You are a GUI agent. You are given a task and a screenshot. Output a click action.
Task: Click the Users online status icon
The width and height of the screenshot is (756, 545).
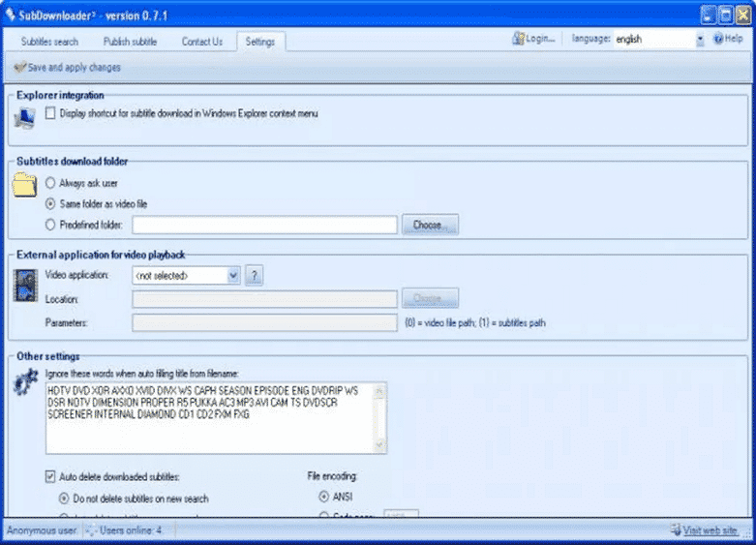(90, 530)
